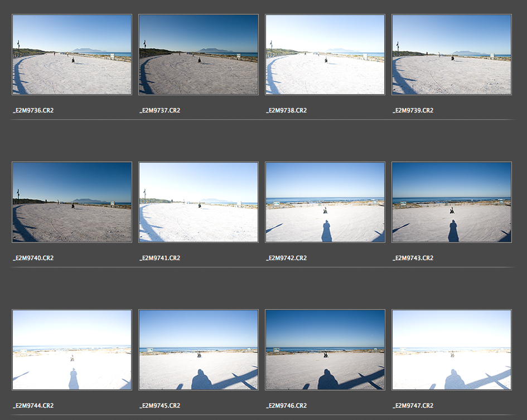The height and width of the screenshot is (420, 527).
Task: Click the _E2M9745.CR2 photo thumbnail
Action: (199, 350)
